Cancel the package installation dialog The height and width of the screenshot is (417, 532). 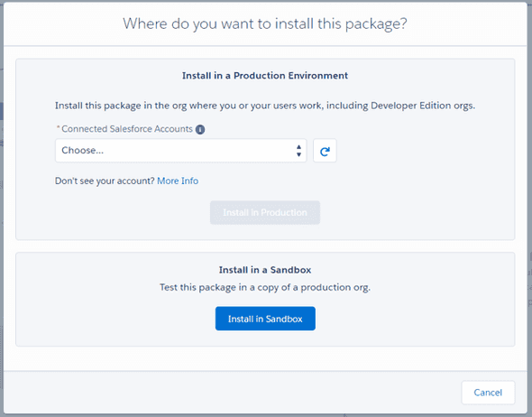[488, 393]
